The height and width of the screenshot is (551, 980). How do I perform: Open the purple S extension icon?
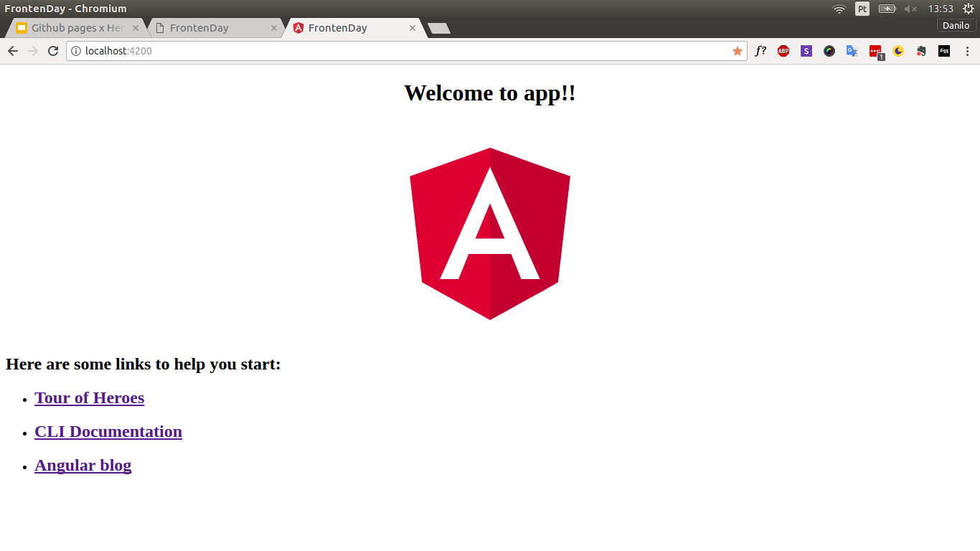tap(806, 51)
